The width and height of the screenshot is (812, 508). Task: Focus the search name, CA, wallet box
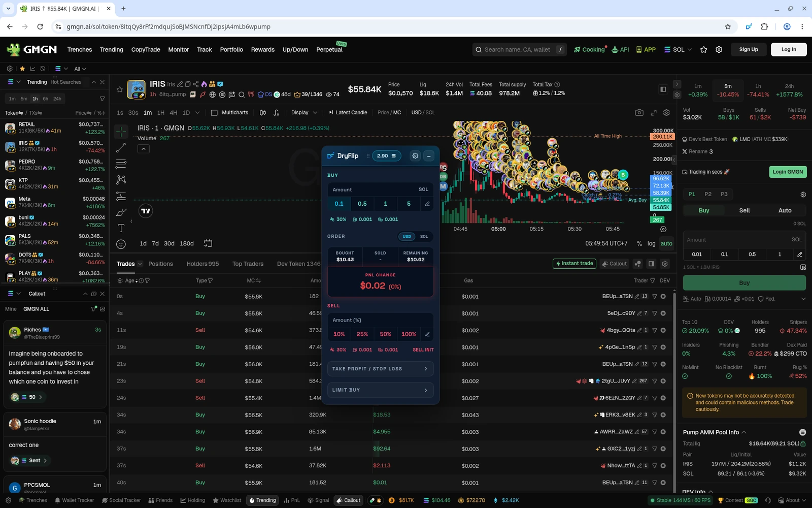[520, 50]
